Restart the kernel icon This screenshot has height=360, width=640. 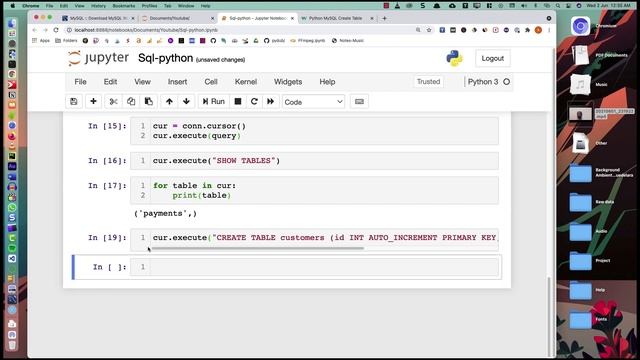(x=254, y=102)
